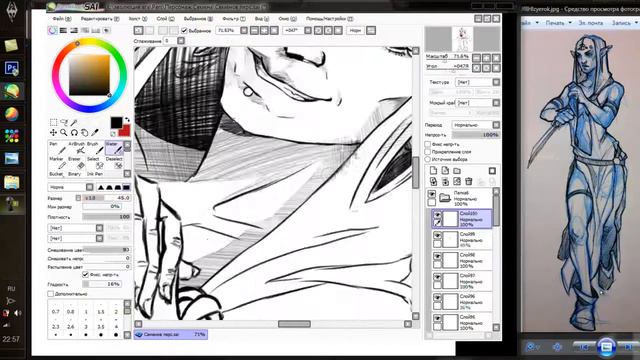The width and height of the screenshot is (640, 360).
Task: Open the Вид menu
Action: click(x=262, y=19)
